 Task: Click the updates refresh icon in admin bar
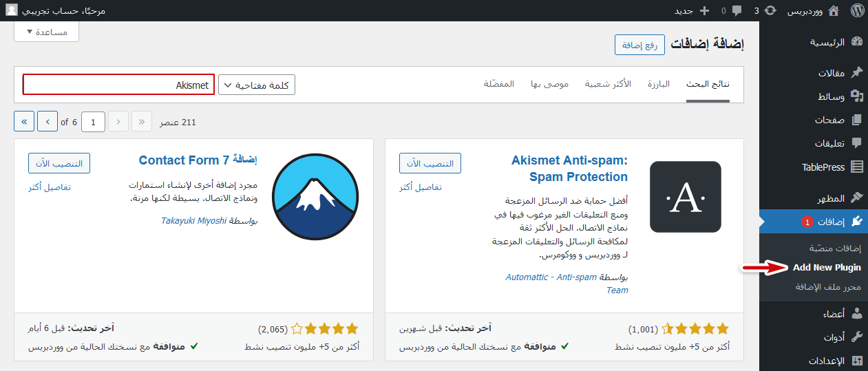(771, 10)
